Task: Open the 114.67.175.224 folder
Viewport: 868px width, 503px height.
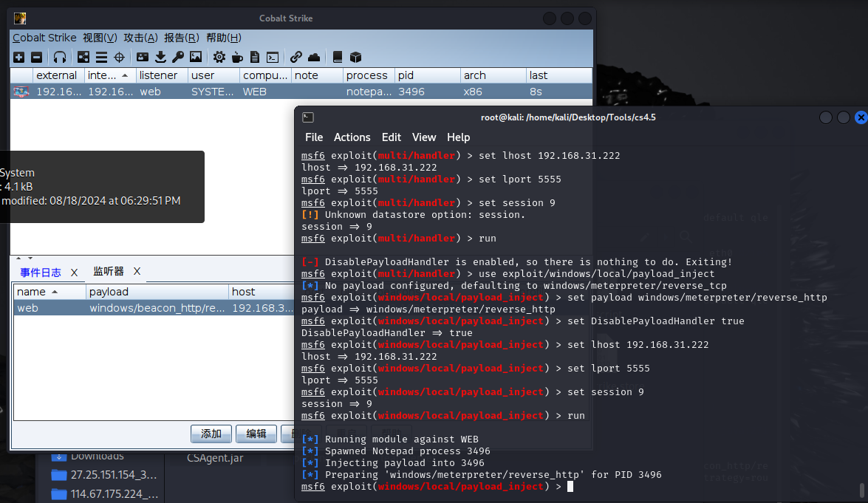Action: tap(104, 493)
